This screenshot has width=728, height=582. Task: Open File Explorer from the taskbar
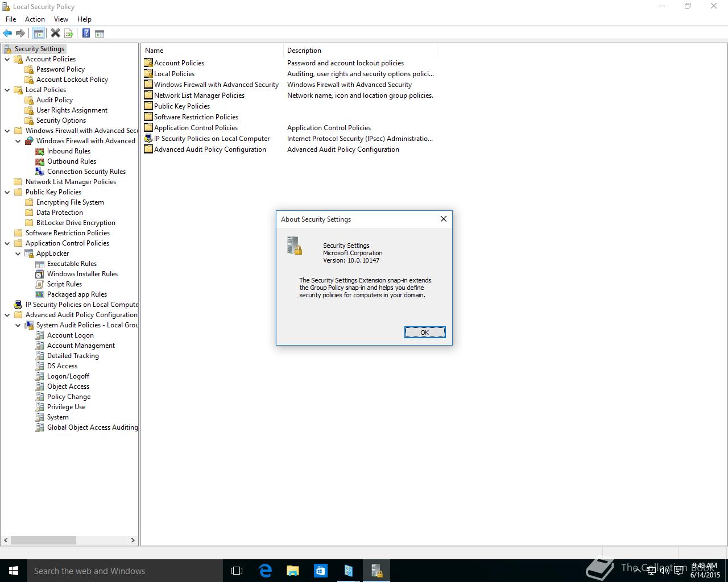(293, 571)
